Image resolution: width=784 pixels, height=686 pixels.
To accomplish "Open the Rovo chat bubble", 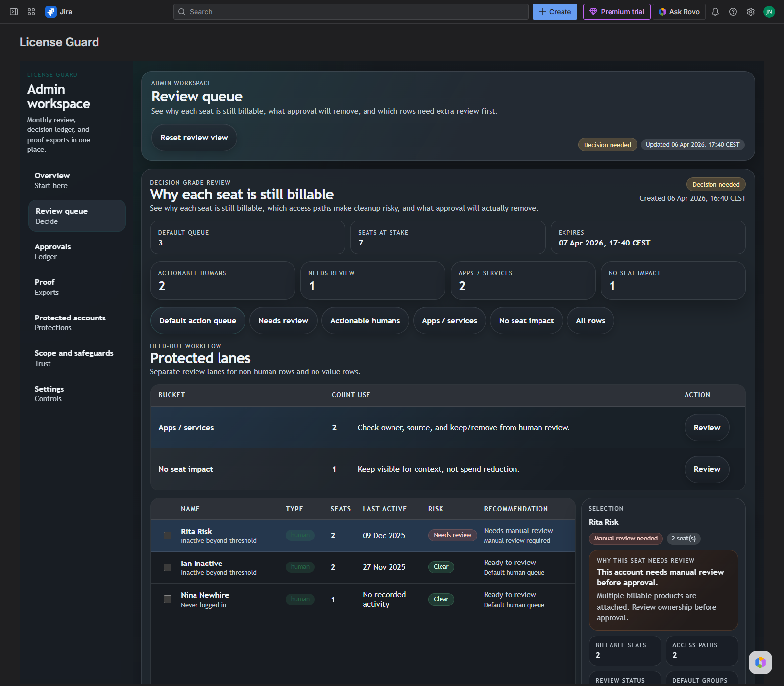I will [760, 662].
